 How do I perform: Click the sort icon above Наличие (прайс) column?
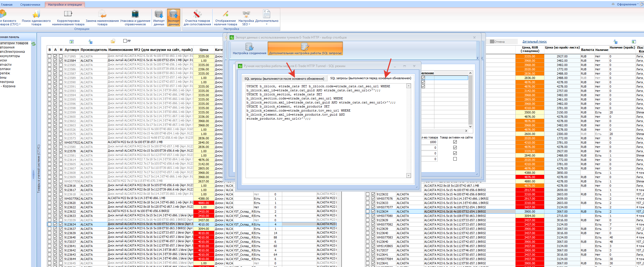pyautogui.click(x=615, y=41)
